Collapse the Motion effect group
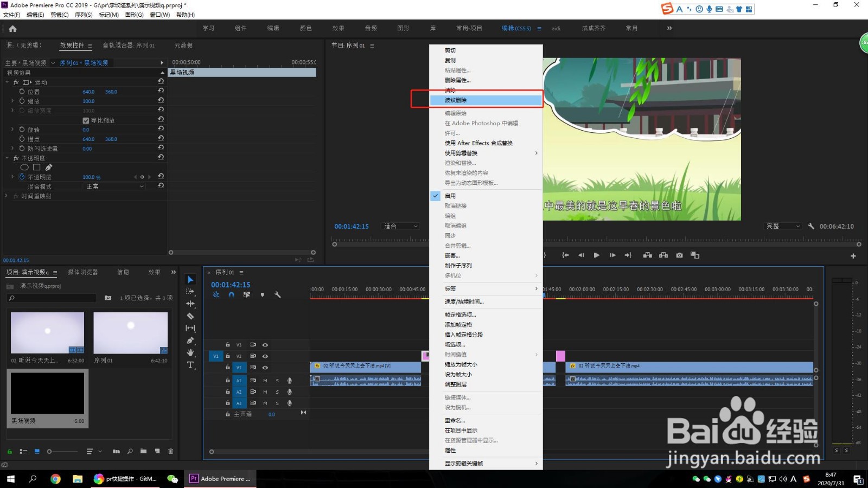This screenshot has height=488, width=868. pos(7,82)
